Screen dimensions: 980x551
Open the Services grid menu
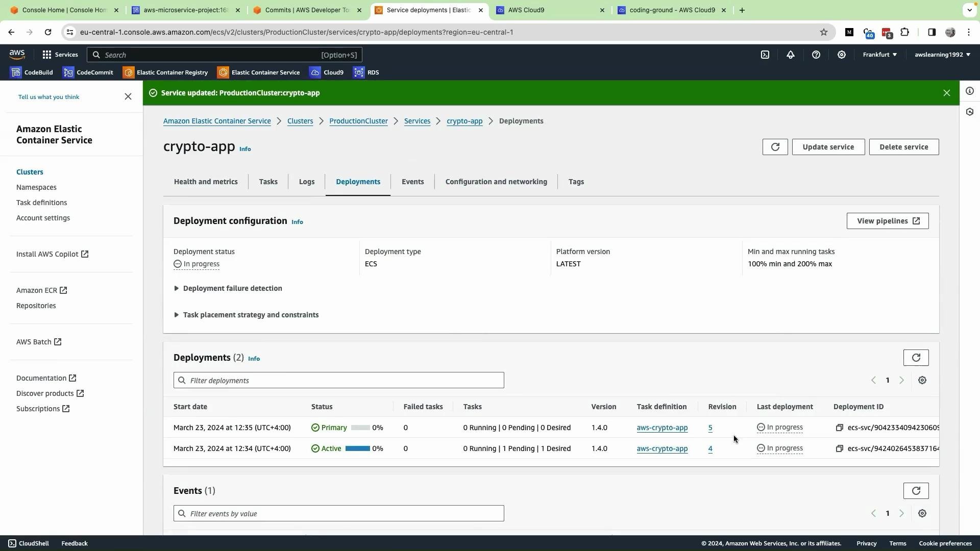coord(60,55)
